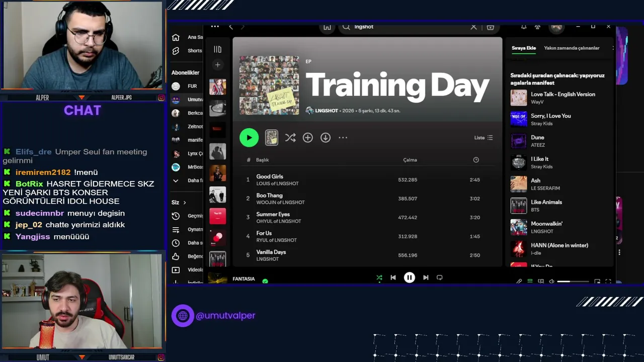This screenshot has width=644, height=362.
Task: Click the green saved checkmark beside FANTASIA
Action: click(265, 281)
